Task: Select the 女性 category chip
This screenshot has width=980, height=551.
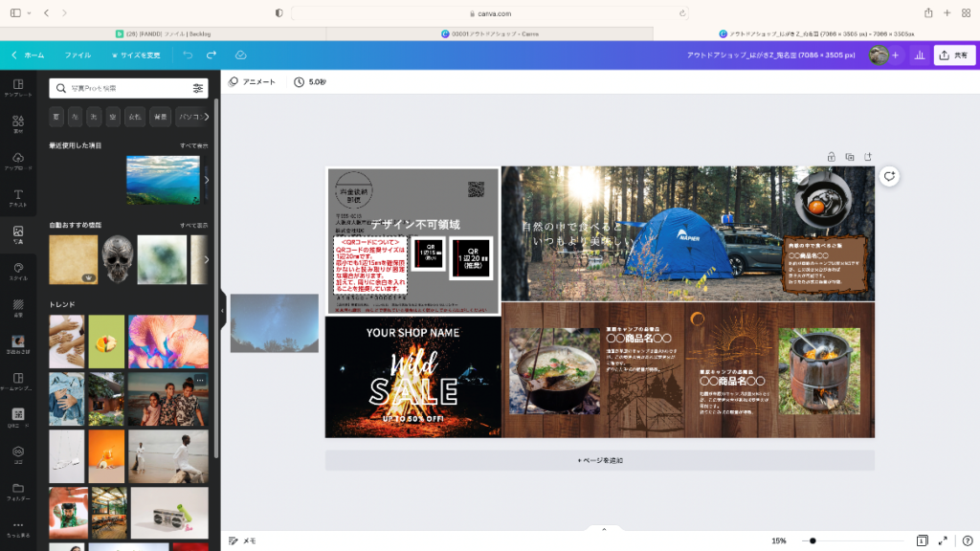Action: pyautogui.click(x=135, y=117)
